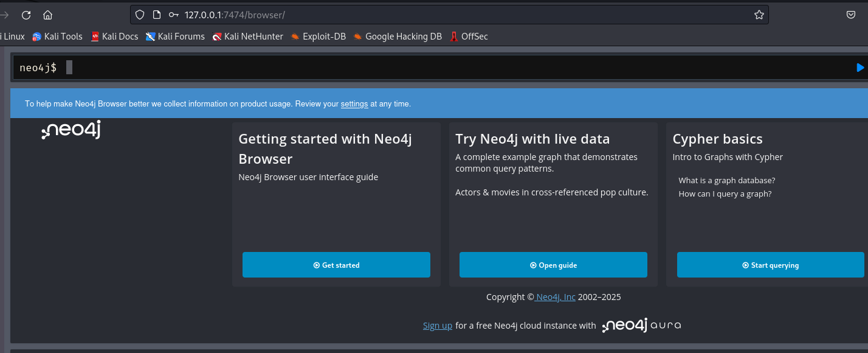This screenshot has width=868, height=353.
Task: Run the query with the play icon
Action: [x=860, y=68]
